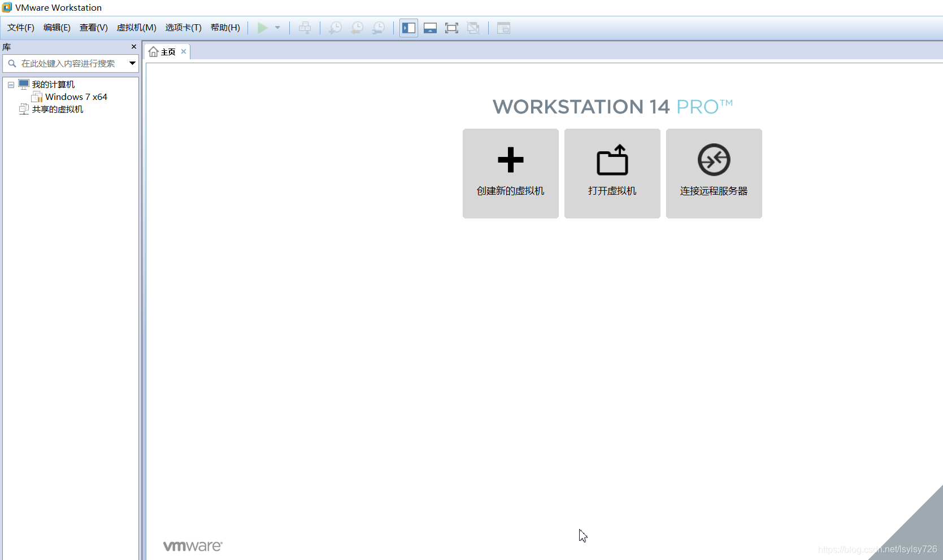Image resolution: width=943 pixels, height=560 pixels.
Task: Select the Windows 7 x64 virtual machine
Action: pyautogui.click(x=76, y=97)
